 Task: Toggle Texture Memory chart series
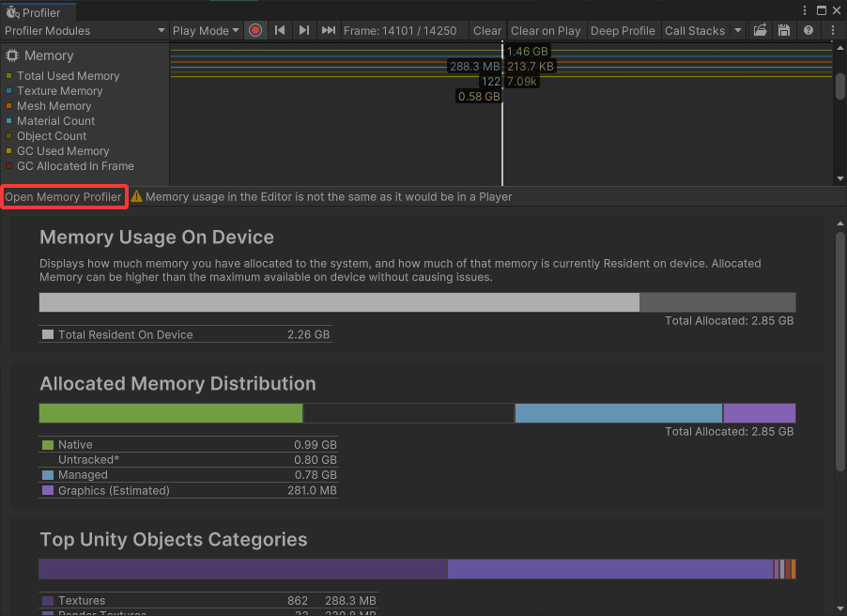click(59, 91)
